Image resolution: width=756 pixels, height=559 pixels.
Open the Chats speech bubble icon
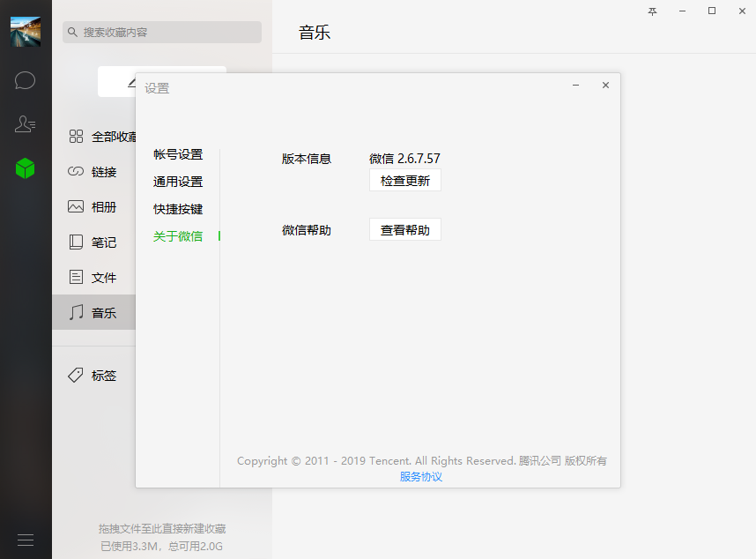[25, 80]
